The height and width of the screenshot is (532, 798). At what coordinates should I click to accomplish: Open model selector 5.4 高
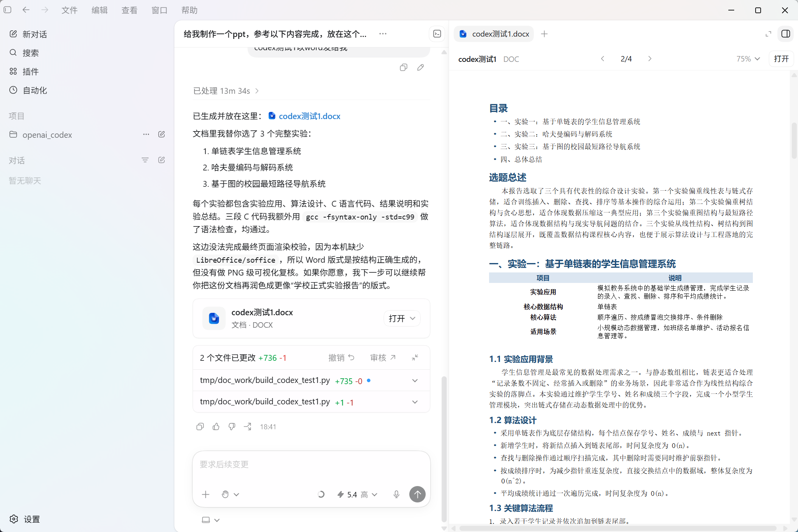pos(357,494)
